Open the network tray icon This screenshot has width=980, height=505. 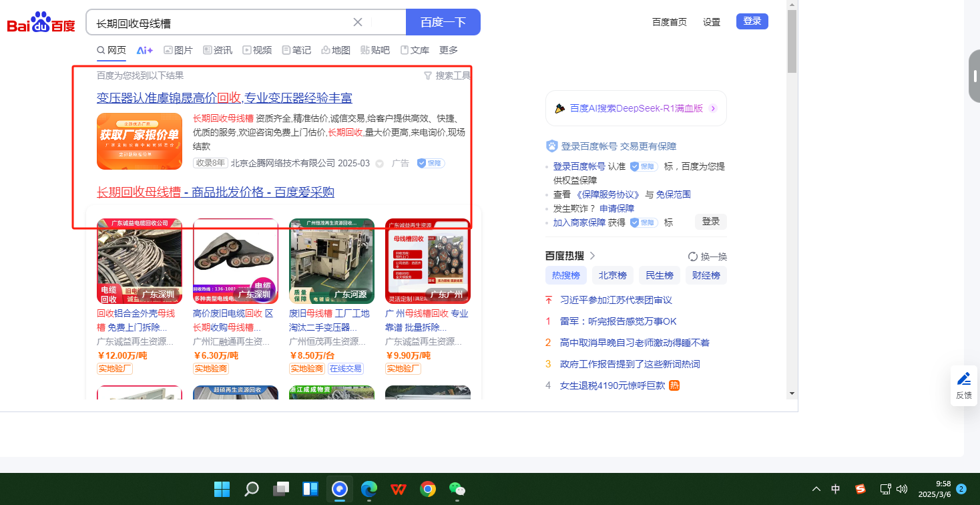886,489
